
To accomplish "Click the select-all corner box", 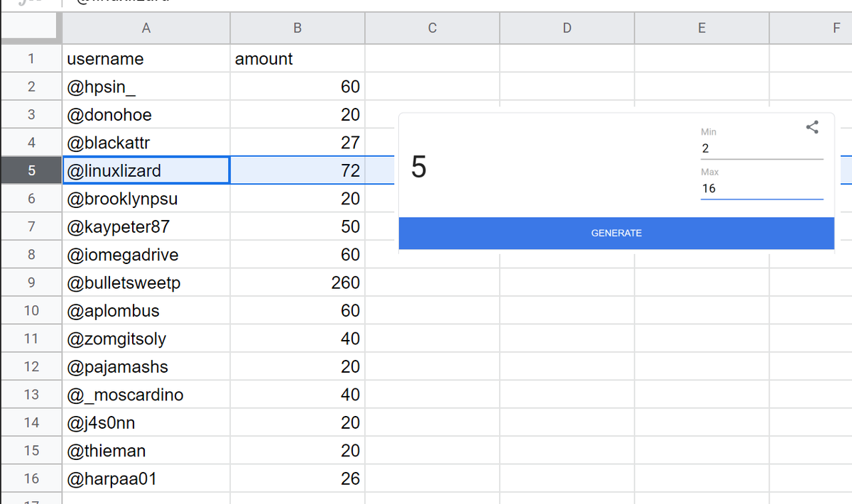I will 31,28.
